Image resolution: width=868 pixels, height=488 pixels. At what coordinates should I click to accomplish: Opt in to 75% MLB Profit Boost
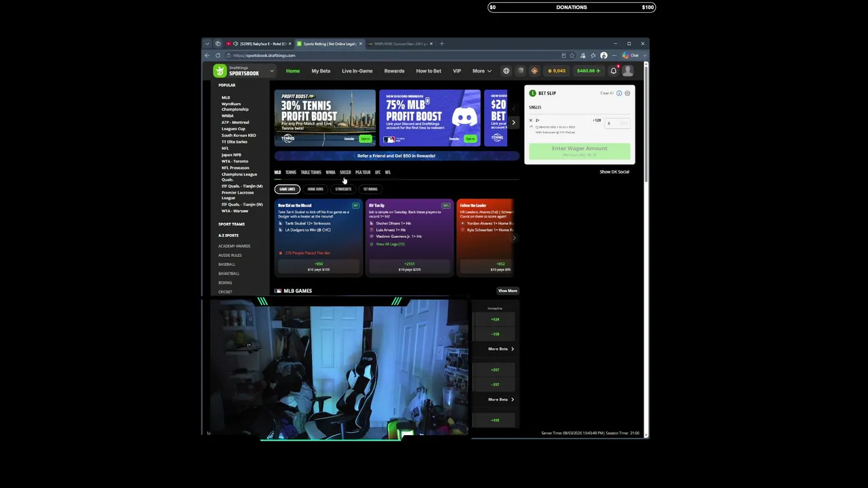point(471,139)
